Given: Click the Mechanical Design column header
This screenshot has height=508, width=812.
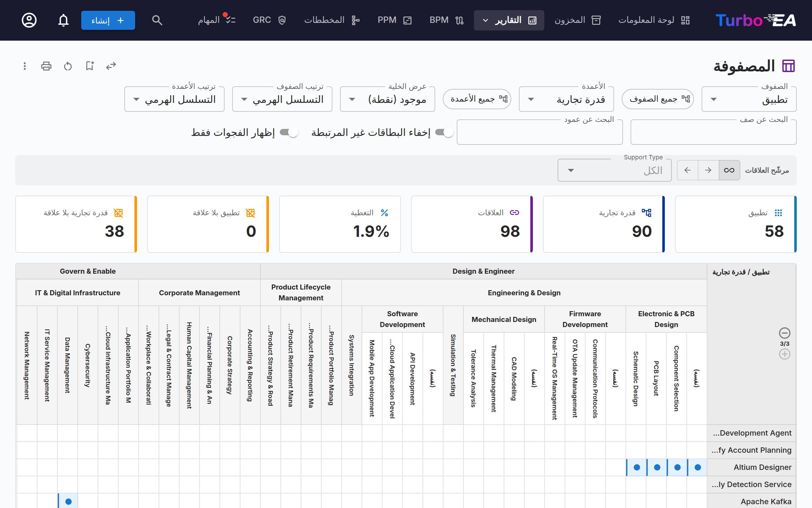Looking at the screenshot, I should click(x=504, y=319).
